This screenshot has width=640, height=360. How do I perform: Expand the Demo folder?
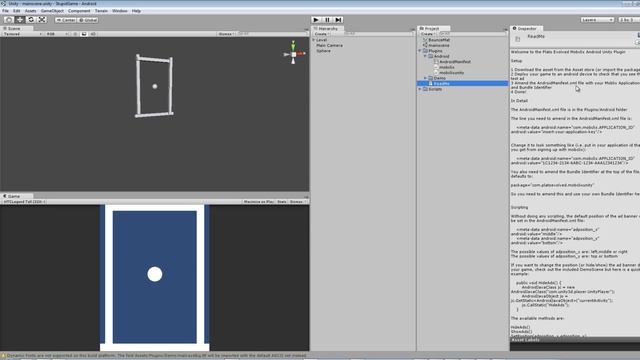[x=425, y=78]
